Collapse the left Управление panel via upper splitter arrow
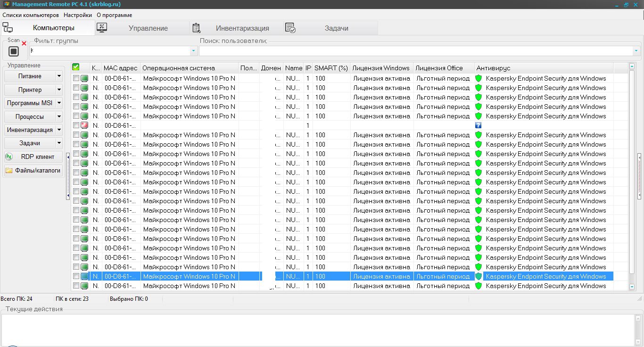 coord(68,157)
